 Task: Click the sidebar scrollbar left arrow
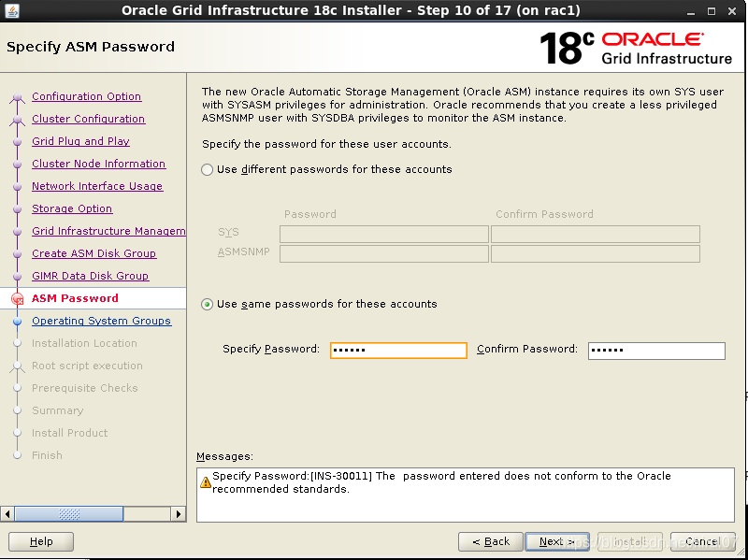tap(7, 514)
